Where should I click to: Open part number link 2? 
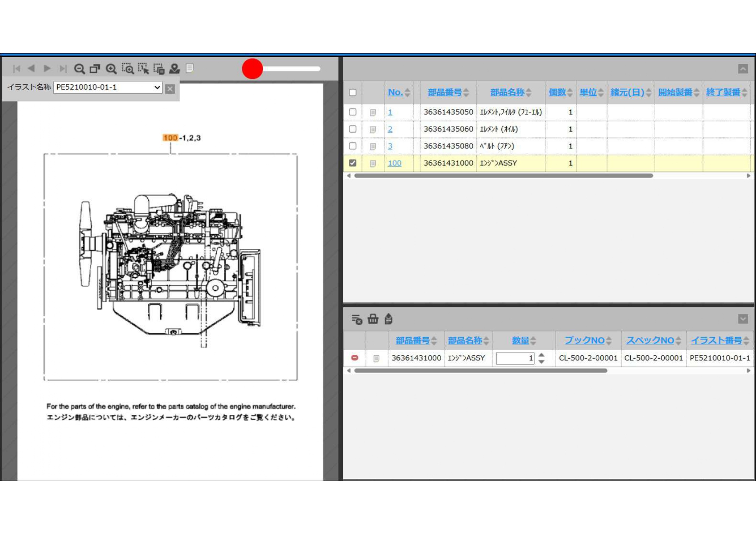[x=390, y=129]
